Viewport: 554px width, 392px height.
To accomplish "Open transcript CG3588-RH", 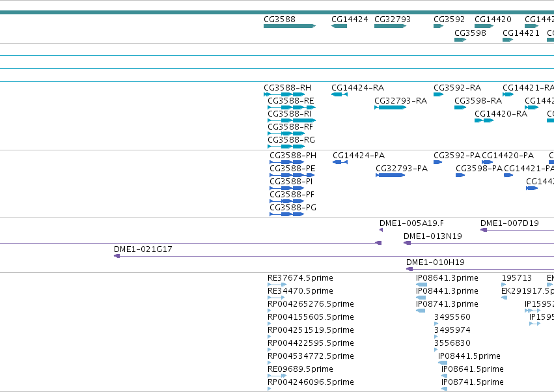I will (284, 94).
